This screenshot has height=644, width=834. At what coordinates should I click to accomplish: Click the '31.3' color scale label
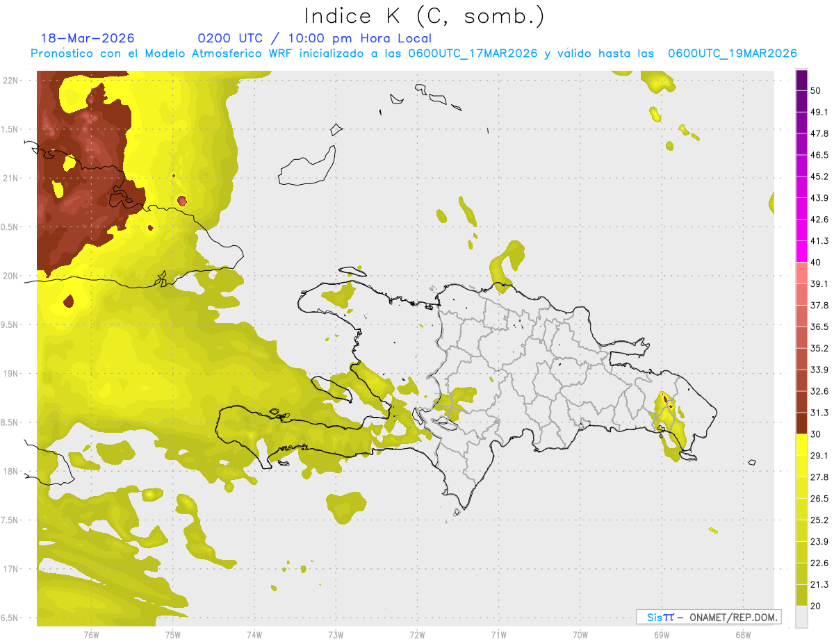pyautogui.click(x=819, y=413)
